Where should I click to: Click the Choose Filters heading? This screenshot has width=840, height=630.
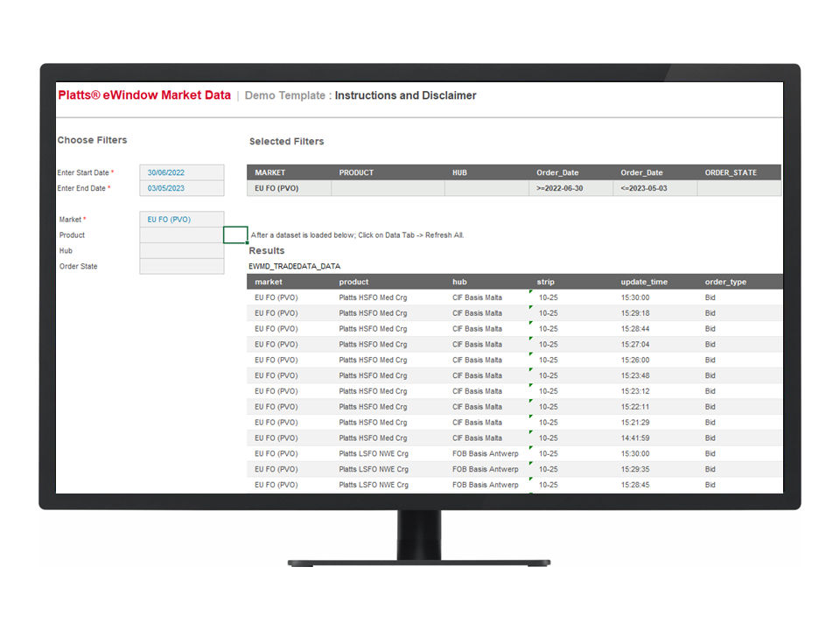pyautogui.click(x=92, y=140)
